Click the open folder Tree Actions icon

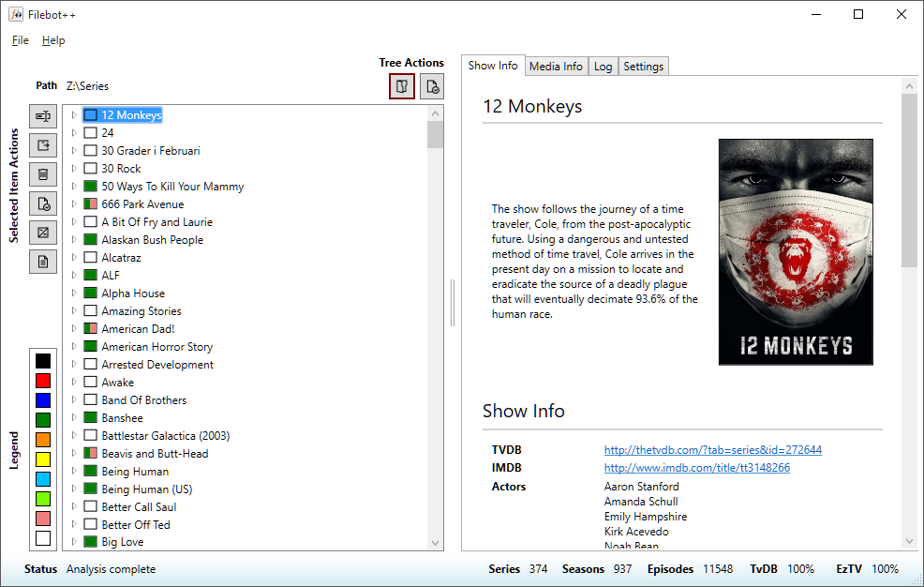[x=402, y=86]
